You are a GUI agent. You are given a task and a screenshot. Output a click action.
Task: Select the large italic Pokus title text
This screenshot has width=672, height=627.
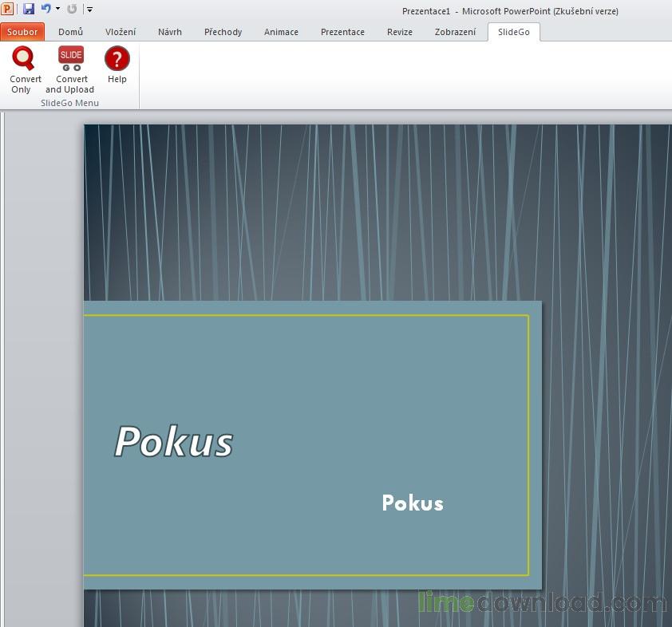click(x=173, y=442)
